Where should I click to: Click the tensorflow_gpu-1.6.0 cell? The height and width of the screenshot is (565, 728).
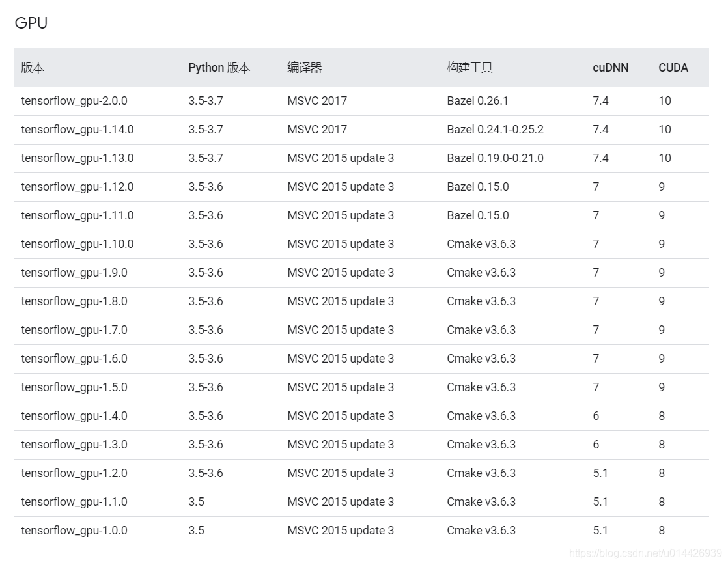click(74, 359)
